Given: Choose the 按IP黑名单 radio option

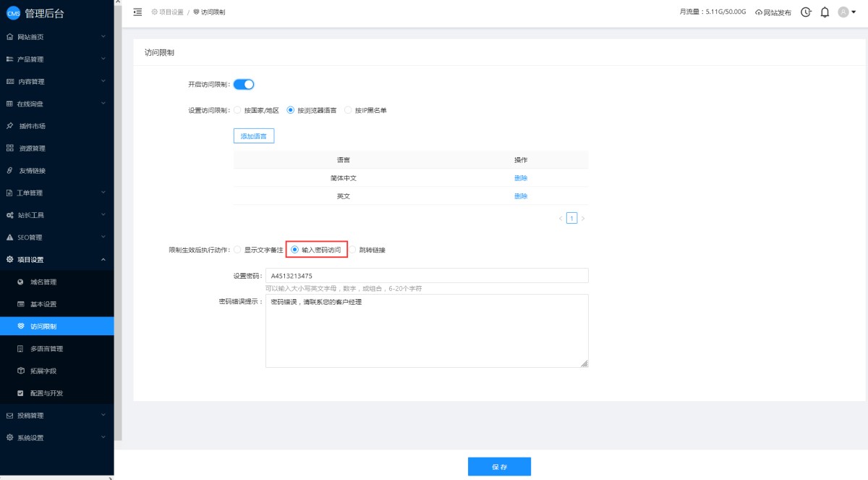Looking at the screenshot, I should click(x=348, y=111).
